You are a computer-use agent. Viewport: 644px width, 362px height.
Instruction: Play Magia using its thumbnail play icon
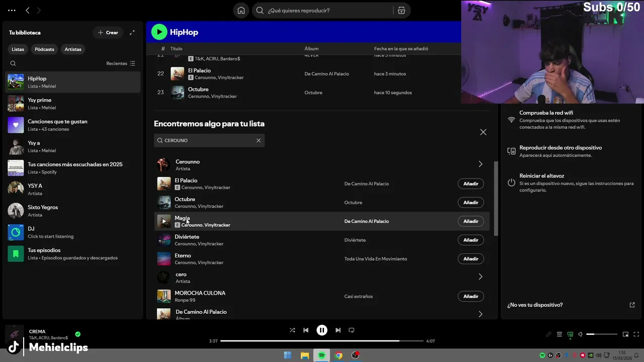click(x=164, y=221)
